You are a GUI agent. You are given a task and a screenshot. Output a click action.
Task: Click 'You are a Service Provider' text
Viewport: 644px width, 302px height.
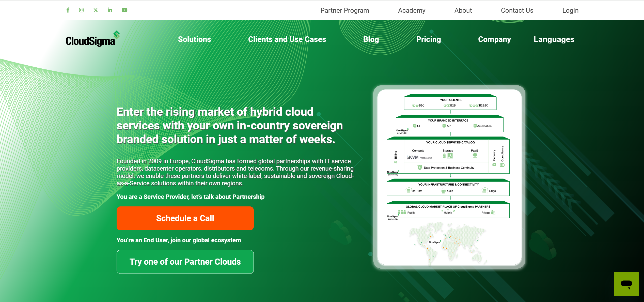pos(191,197)
